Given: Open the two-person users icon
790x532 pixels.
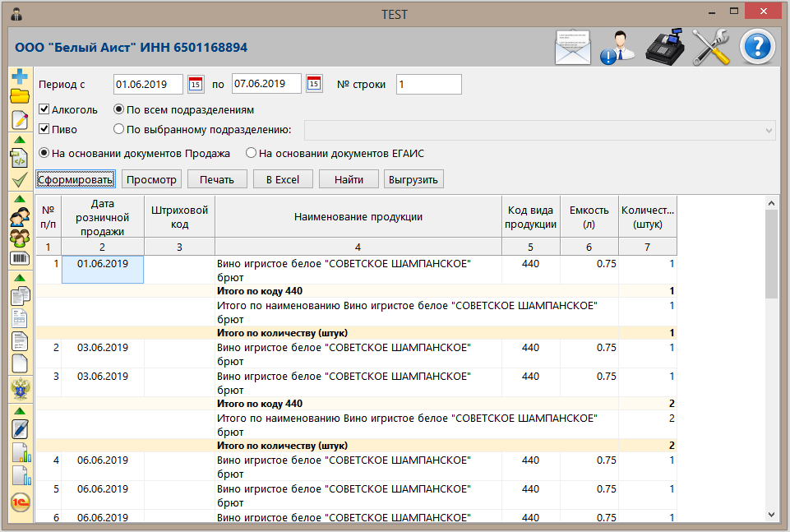Looking at the screenshot, I should click(20, 216).
